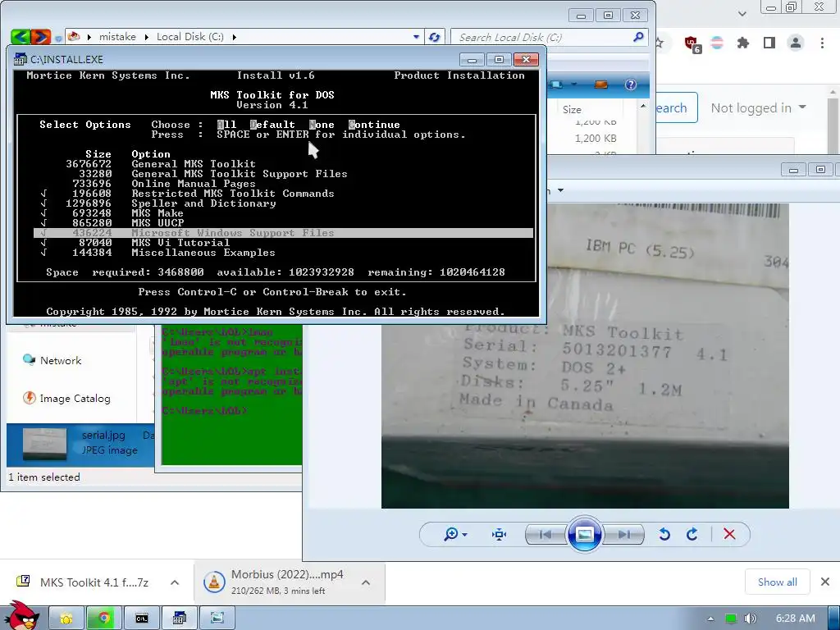Choose Default in installer options
840x630 pixels.
click(272, 125)
